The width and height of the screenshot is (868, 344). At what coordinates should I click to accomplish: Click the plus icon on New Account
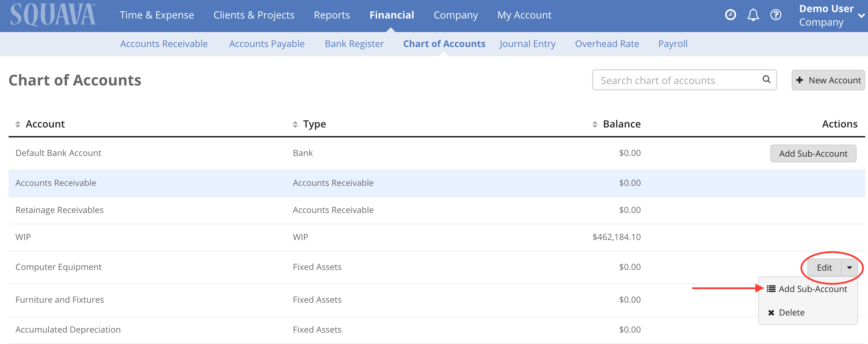(x=800, y=80)
